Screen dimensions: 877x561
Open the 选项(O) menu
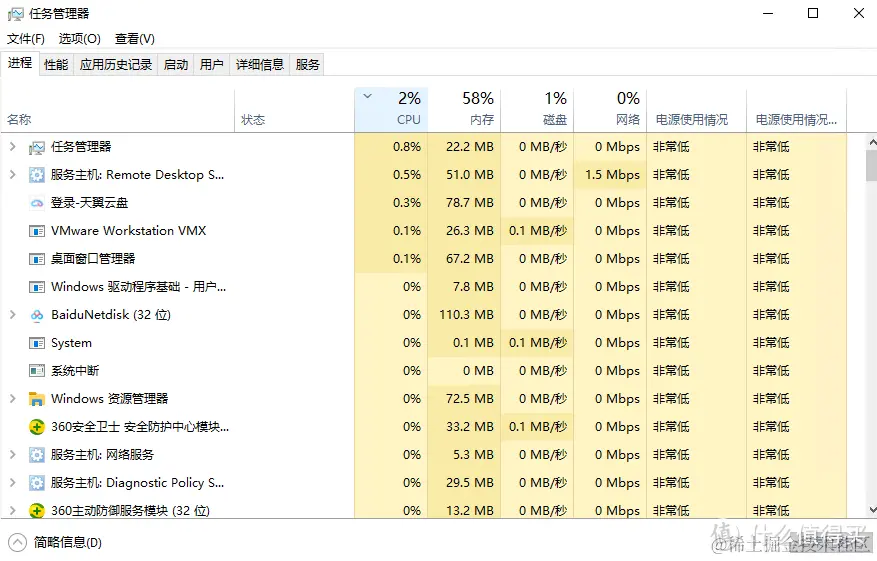79,39
